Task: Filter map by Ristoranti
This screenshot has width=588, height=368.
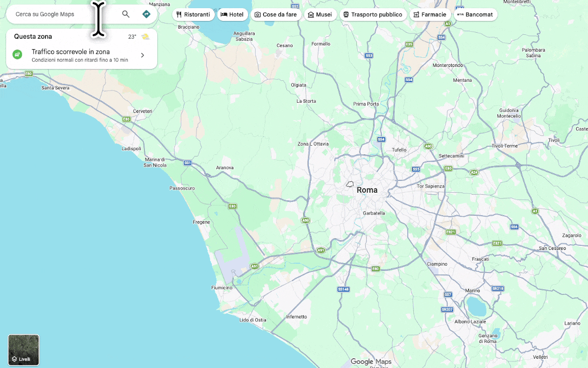Action: coord(193,15)
